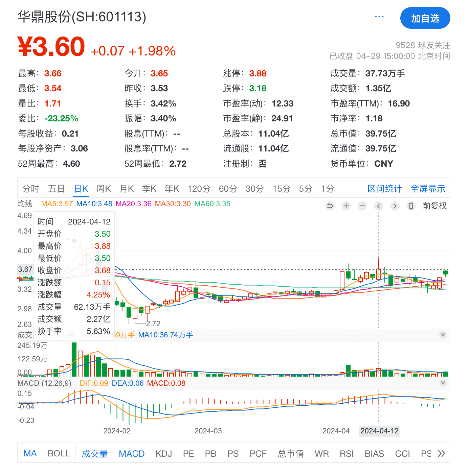Click the MA30:3.30 legend value
Image resolution: width=469 pixels, height=476 pixels.
point(173,204)
